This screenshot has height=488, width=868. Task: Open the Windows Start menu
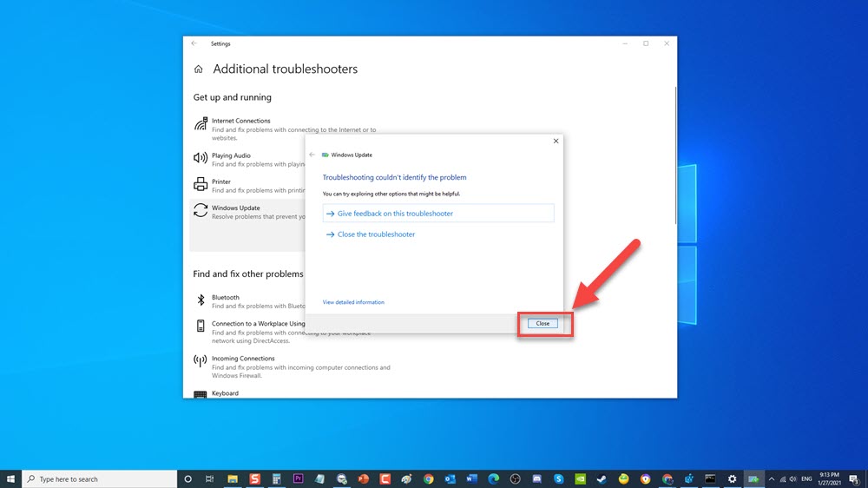(10, 479)
